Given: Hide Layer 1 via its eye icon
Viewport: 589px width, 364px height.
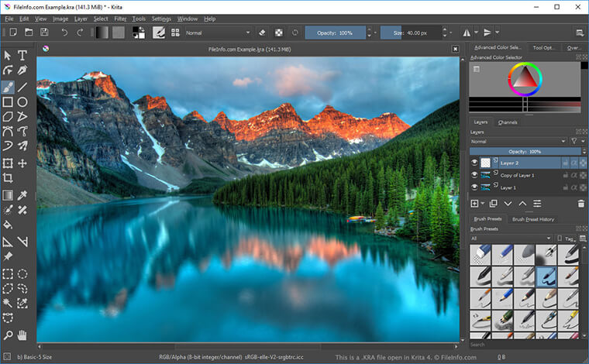Looking at the screenshot, I should pos(474,187).
